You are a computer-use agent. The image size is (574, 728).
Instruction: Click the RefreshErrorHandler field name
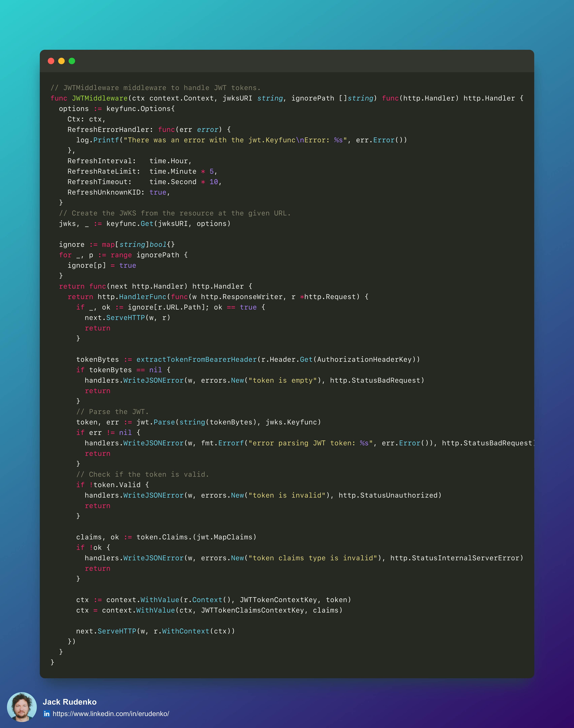click(108, 129)
